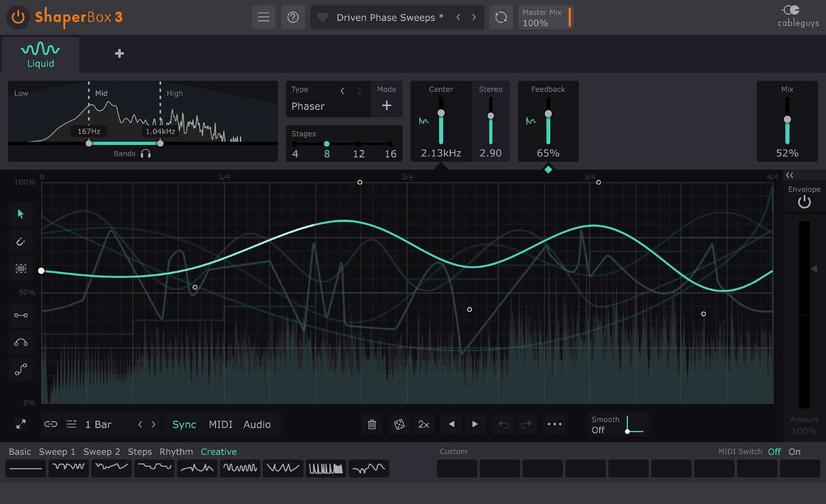Advance to the next preset
Image resolution: width=826 pixels, height=504 pixels.
(x=474, y=17)
